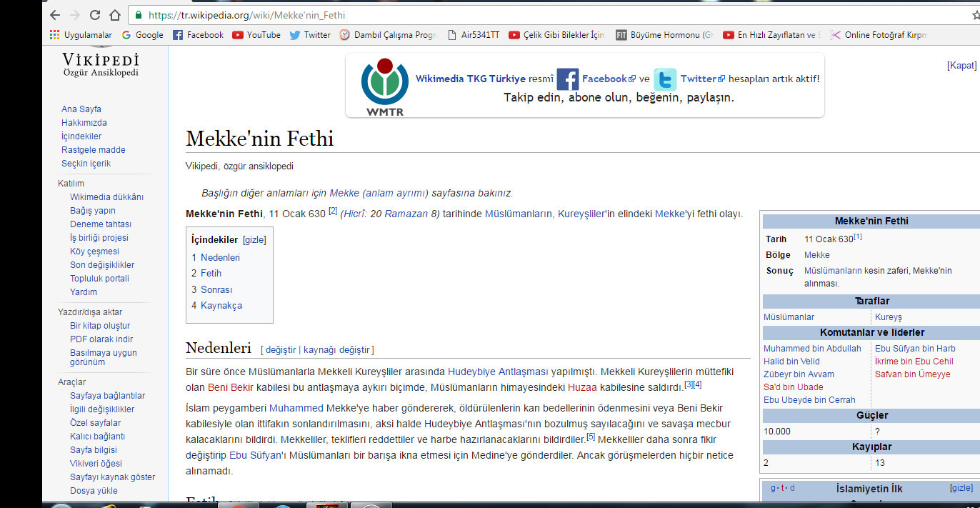Go to the browser home icon
The height and width of the screenshot is (508, 980).
[x=115, y=15]
